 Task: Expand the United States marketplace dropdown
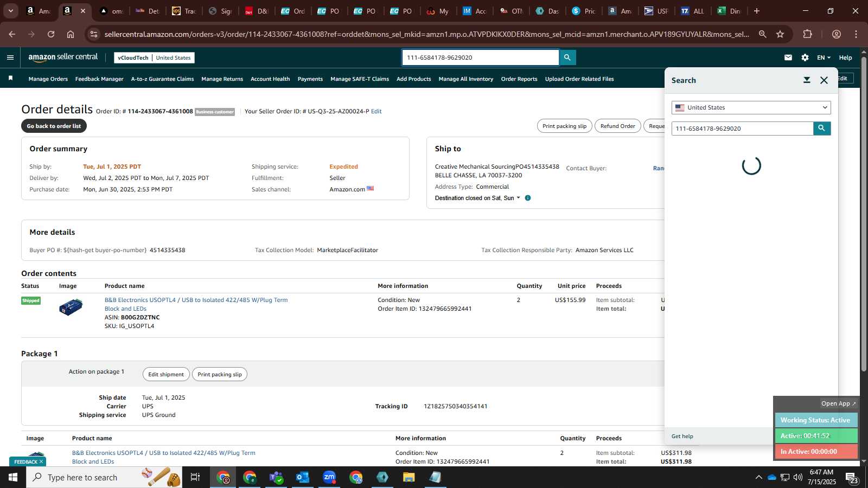751,107
